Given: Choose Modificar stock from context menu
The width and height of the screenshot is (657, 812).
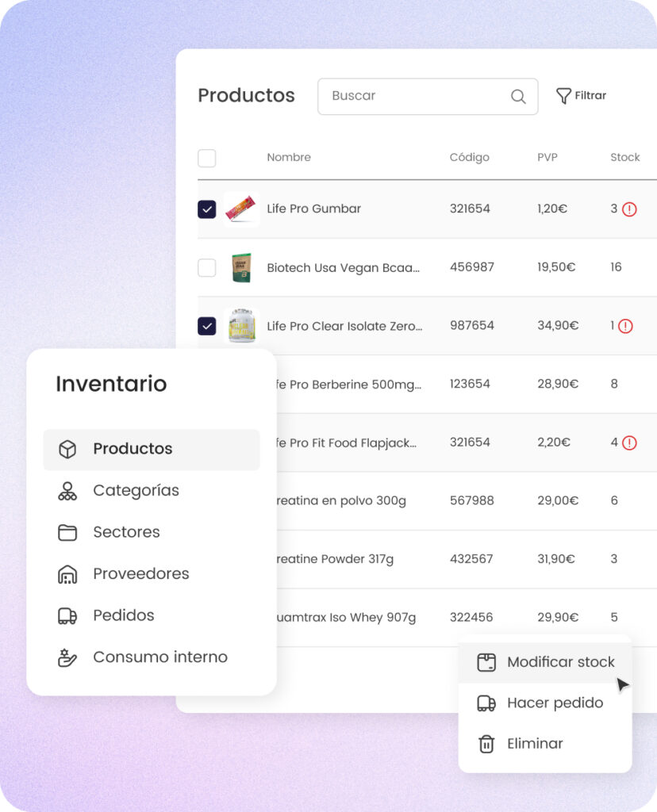Looking at the screenshot, I should click(x=544, y=662).
